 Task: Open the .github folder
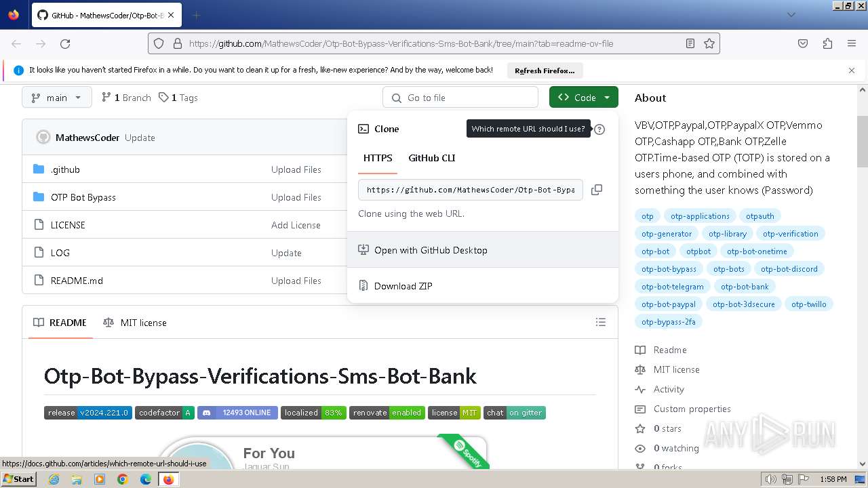point(65,169)
